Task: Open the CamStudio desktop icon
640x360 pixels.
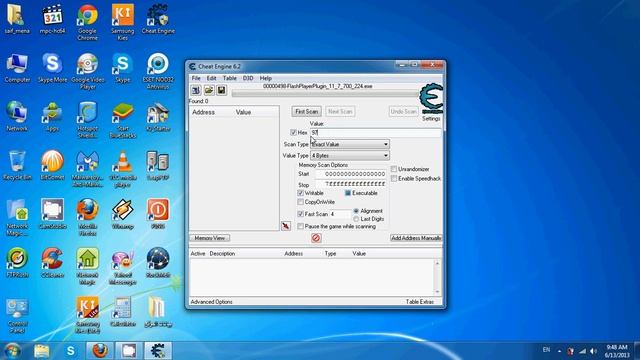Action: tap(52, 214)
